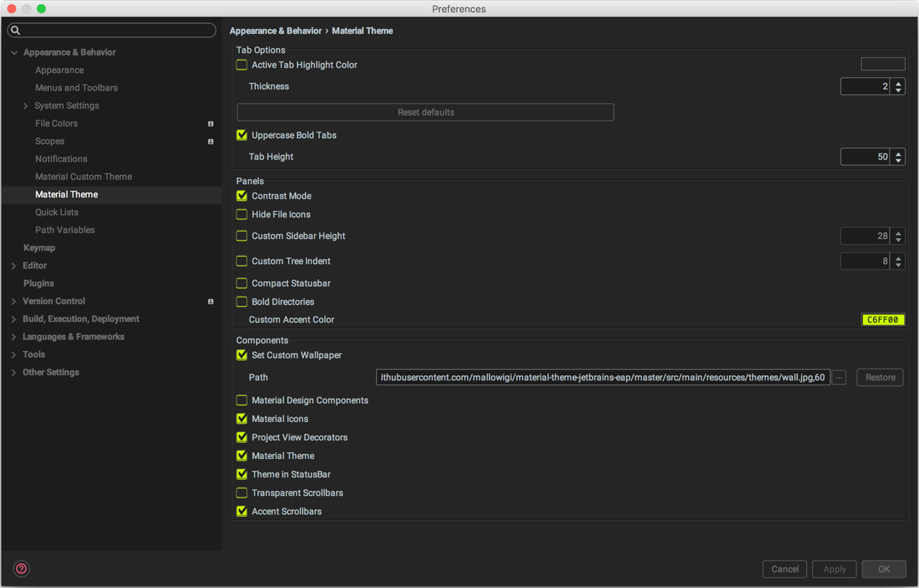Expand the Tools section

pos(13,354)
